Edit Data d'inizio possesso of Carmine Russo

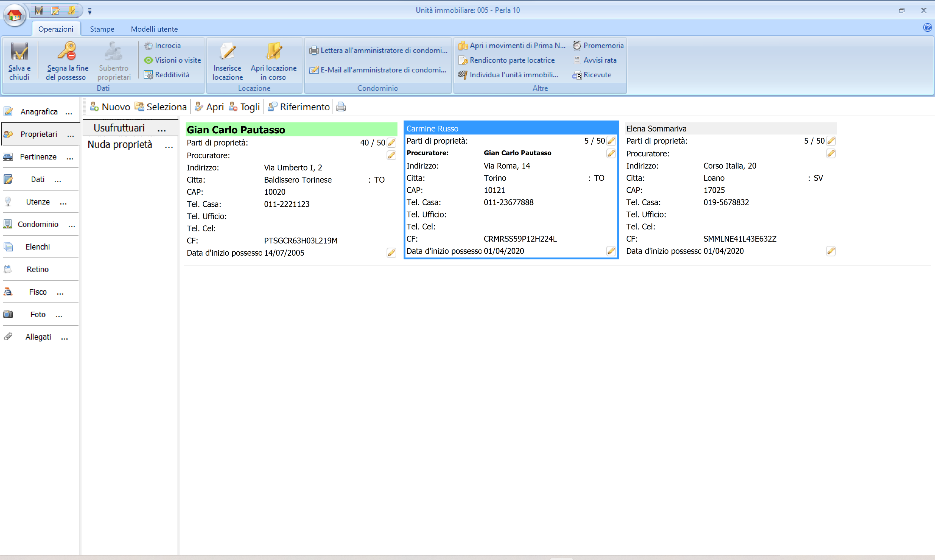(x=611, y=251)
